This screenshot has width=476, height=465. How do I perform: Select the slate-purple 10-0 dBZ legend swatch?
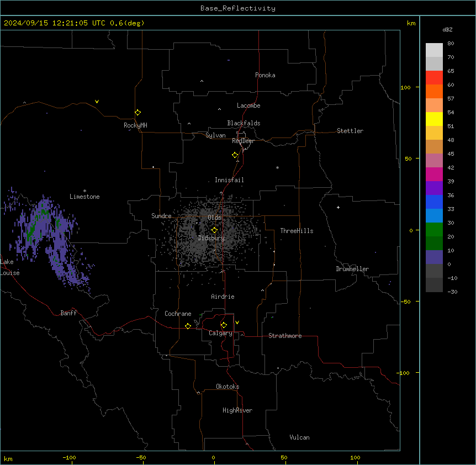pyautogui.click(x=434, y=257)
